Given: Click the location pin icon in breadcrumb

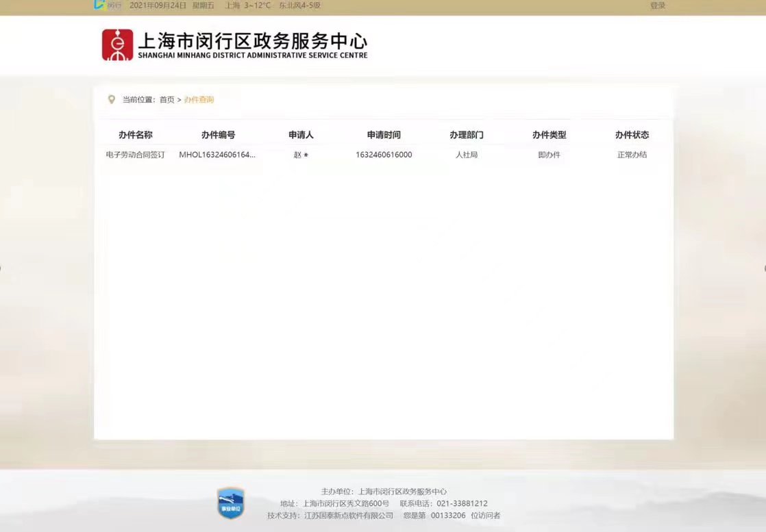Looking at the screenshot, I should 112,99.
